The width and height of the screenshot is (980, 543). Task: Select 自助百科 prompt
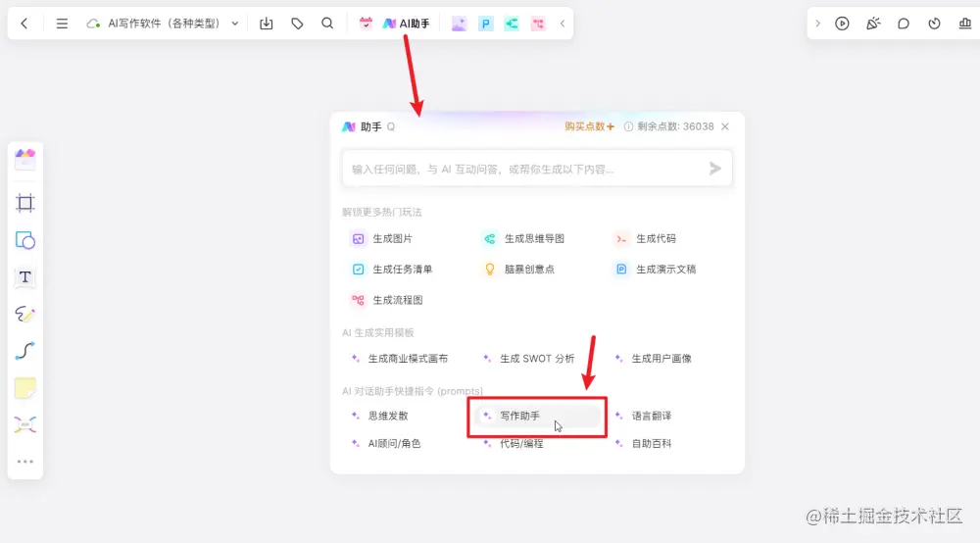(643, 444)
